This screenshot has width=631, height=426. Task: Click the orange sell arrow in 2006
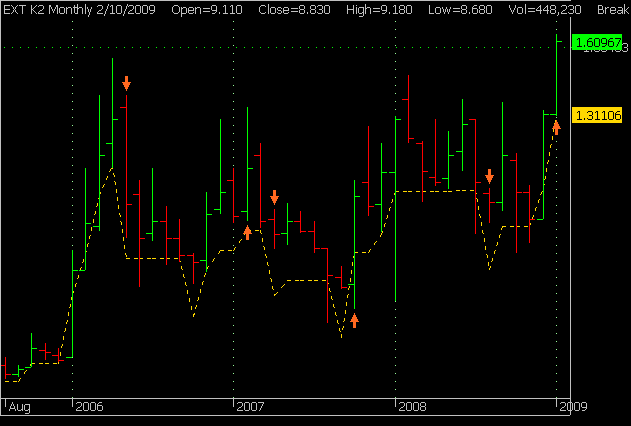(126, 83)
